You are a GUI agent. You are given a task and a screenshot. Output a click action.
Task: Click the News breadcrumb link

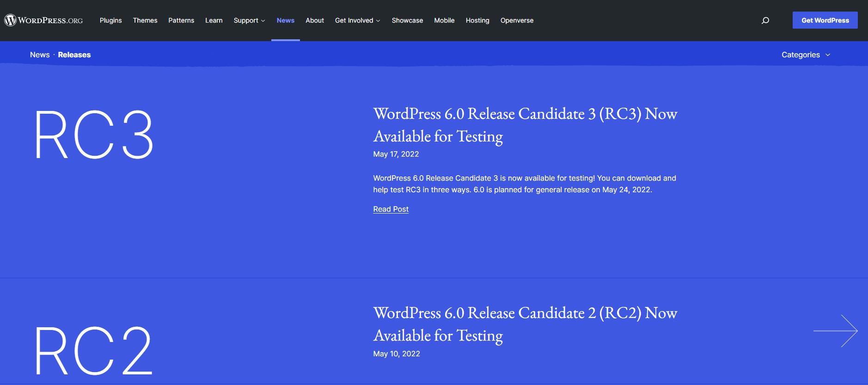[40, 55]
